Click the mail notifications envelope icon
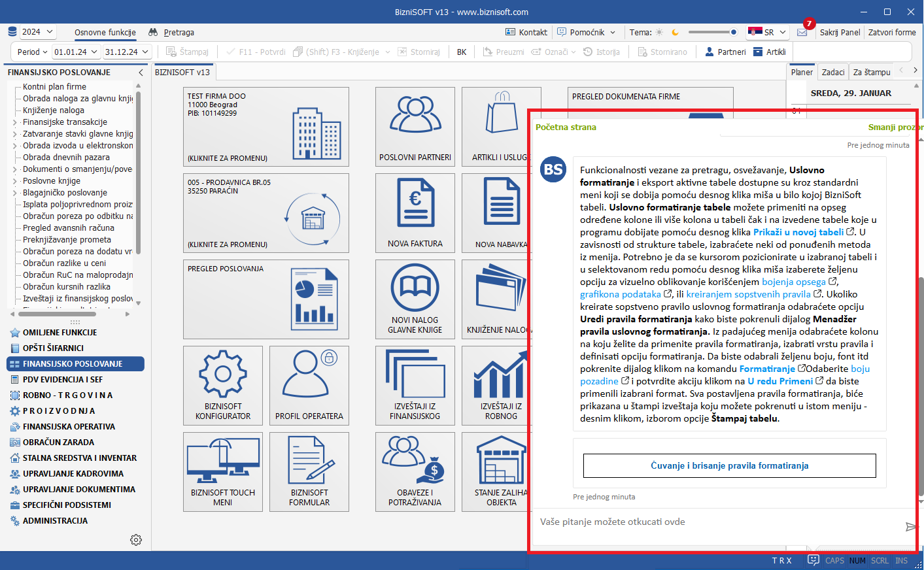Image resolution: width=924 pixels, height=570 pixels. [802, 32]
